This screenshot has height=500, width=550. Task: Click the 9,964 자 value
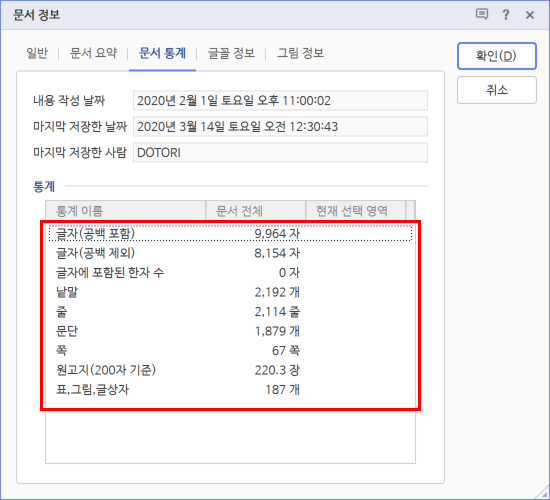pos(277,234)
